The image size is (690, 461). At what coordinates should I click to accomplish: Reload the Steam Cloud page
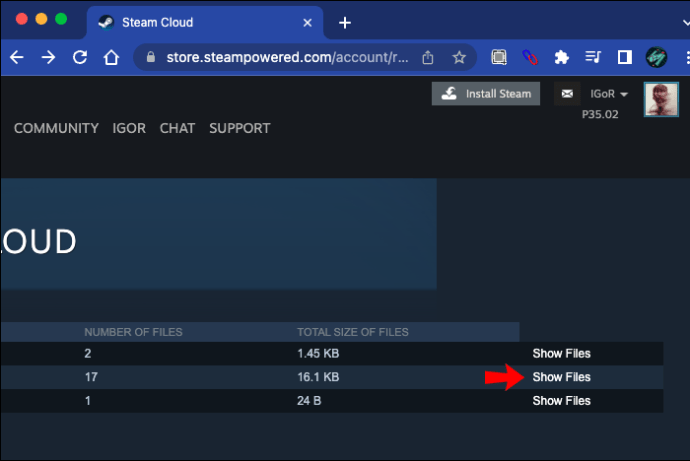pyautogui.click(x=80, y=57)
